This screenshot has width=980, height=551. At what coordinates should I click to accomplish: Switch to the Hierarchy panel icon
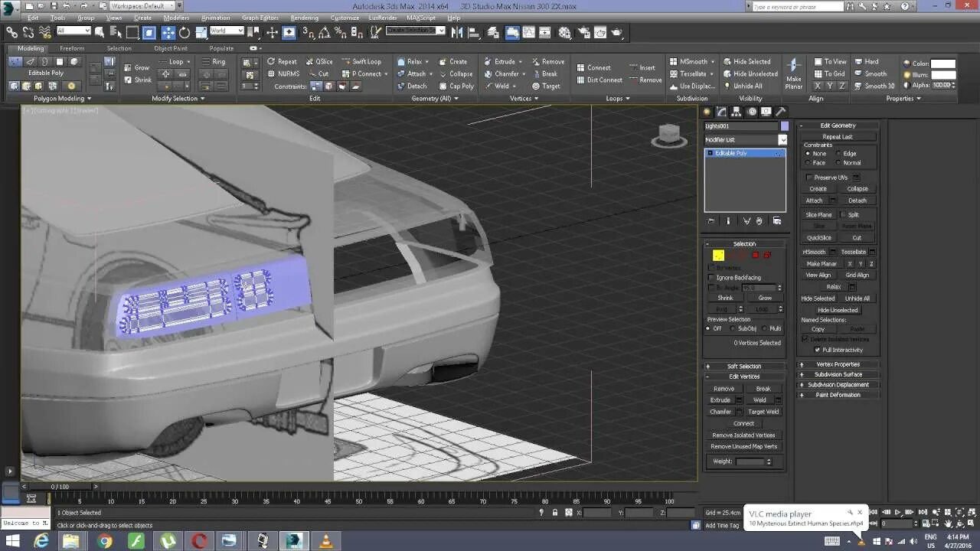(735, 113)
